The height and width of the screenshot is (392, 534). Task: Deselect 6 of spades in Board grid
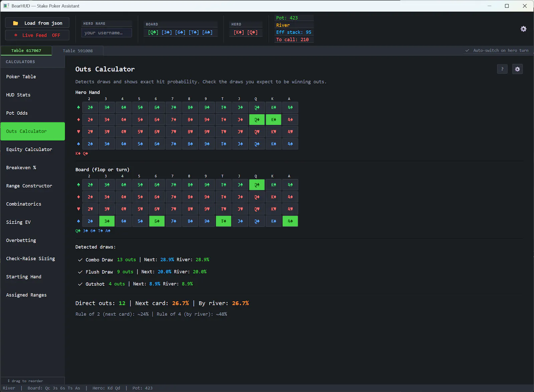157,221
